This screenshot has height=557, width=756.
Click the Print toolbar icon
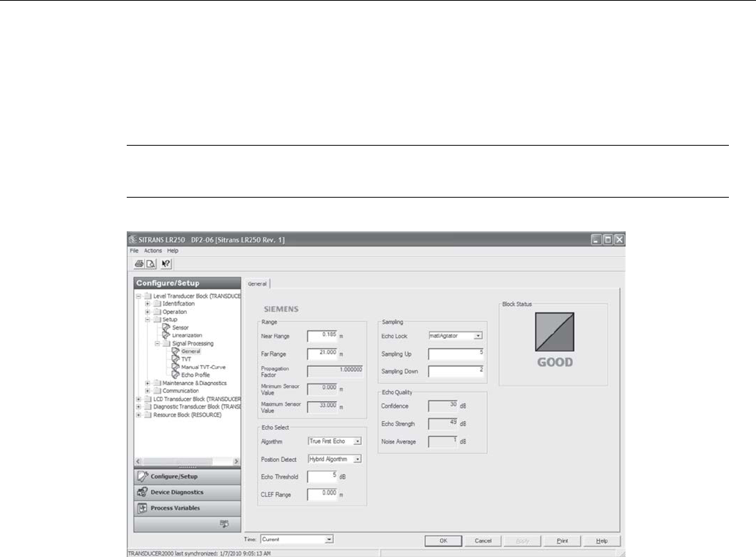click(x=139, y=263)
